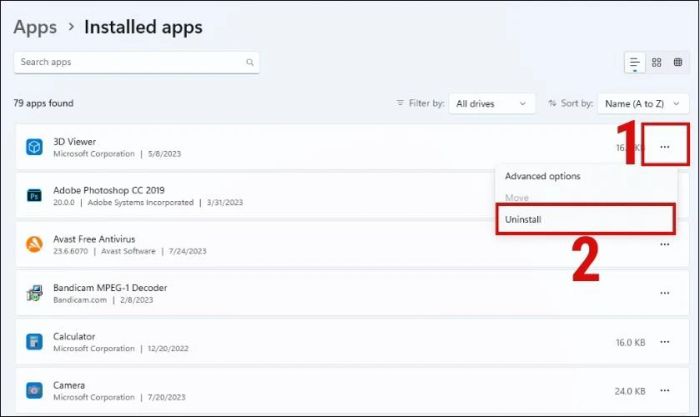This screenshot has width=700, height=417.
Task: Select Uninstall from the context menu
Action: [x=585, y=219]
